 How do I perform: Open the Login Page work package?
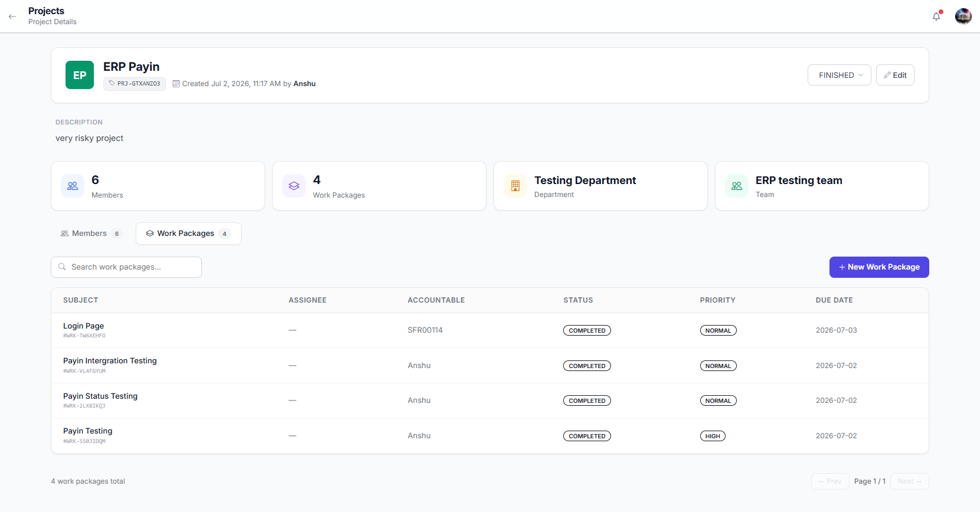tap(83, 326)
